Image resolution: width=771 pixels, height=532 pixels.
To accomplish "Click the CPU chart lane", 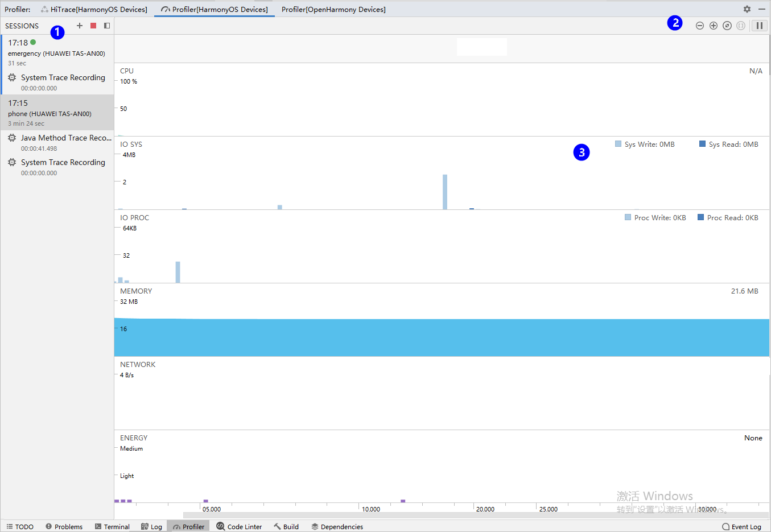I will tap(442, 100).
